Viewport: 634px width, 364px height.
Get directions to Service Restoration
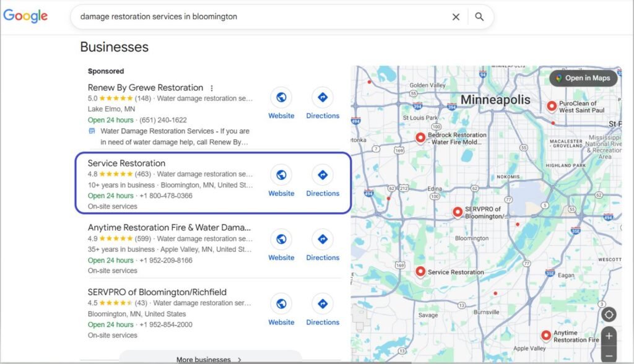323,175
